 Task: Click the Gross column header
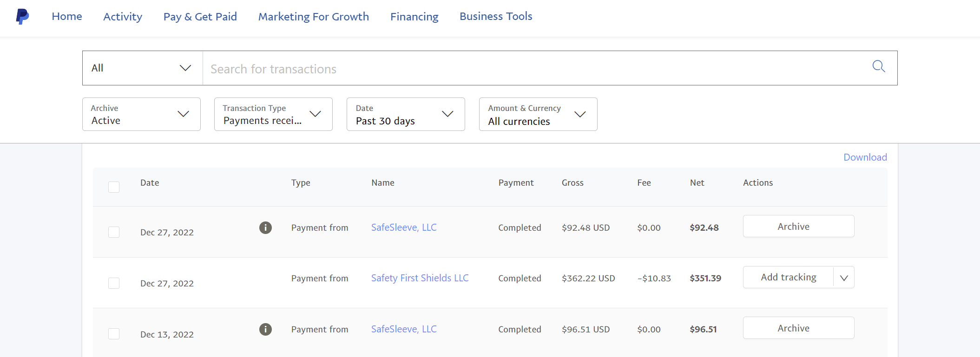(x=572, y=183)
